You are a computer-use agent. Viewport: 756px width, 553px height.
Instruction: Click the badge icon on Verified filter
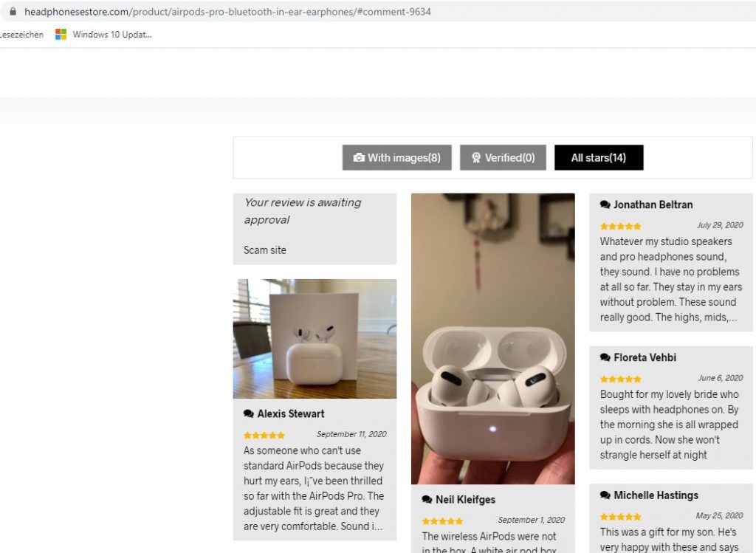[476, 158]
